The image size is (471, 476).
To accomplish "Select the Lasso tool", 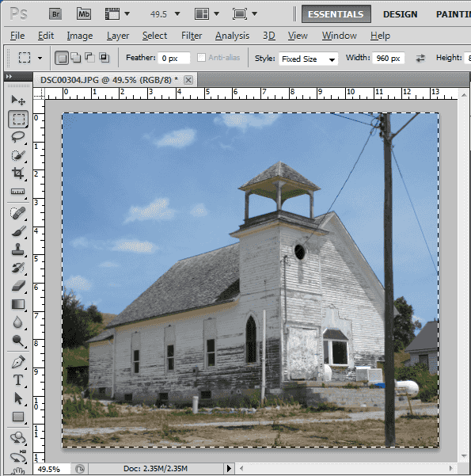I will point(18,137).
